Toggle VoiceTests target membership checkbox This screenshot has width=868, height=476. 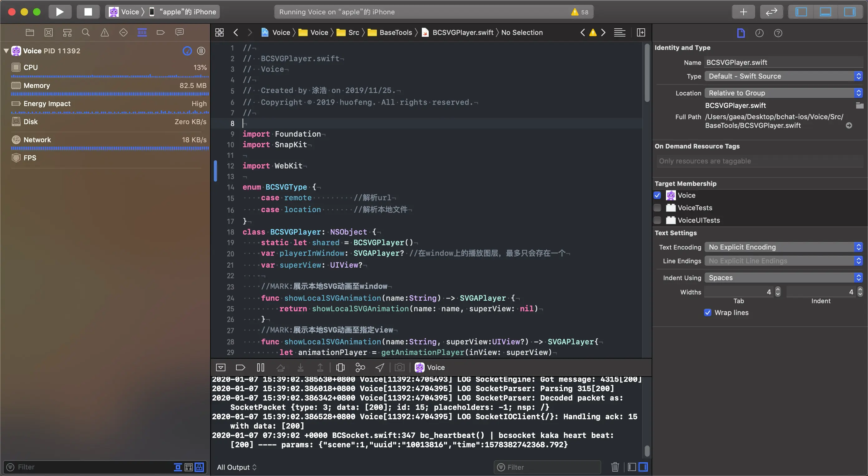[657, 208]
